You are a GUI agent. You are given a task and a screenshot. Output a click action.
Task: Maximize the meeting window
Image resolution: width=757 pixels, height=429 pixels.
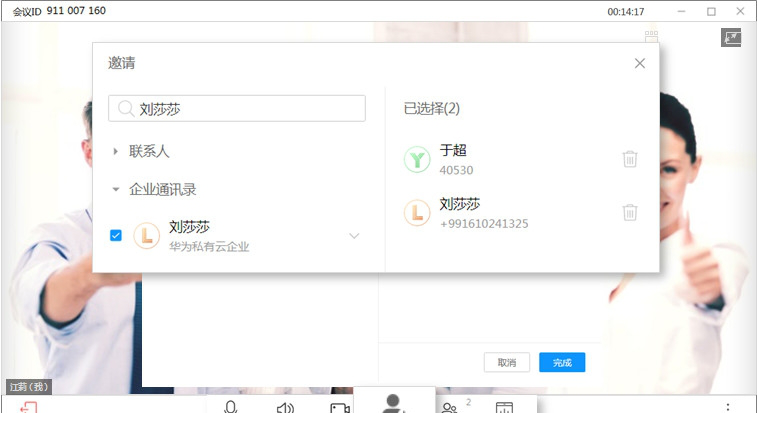coord(711,11)
